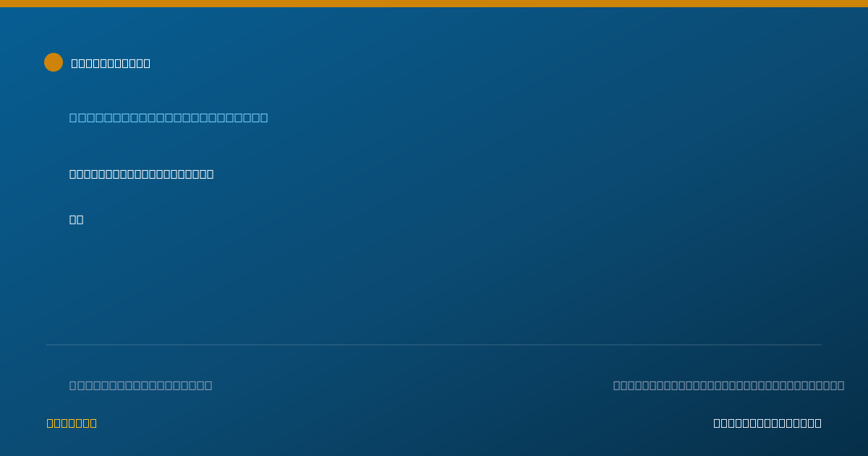The width and height of the screenshot is (868, 456).
Task: Click the white subtitle line under the headline
Action: 142,174
